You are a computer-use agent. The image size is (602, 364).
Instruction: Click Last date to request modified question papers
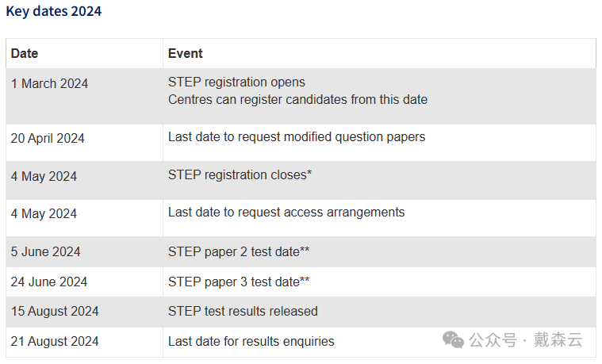297,137
